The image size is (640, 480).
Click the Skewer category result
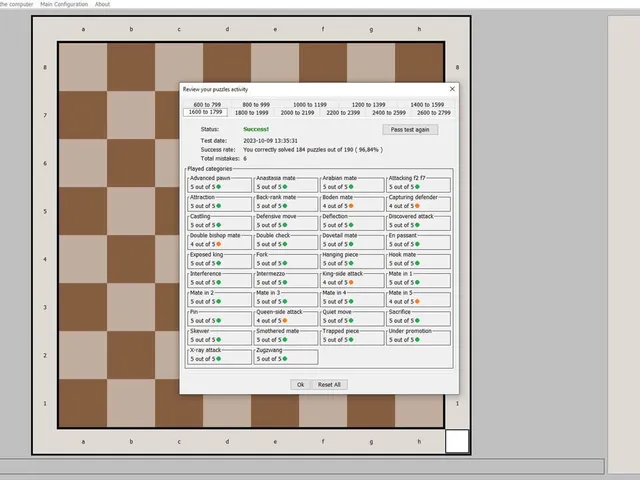tap(220, 337)
